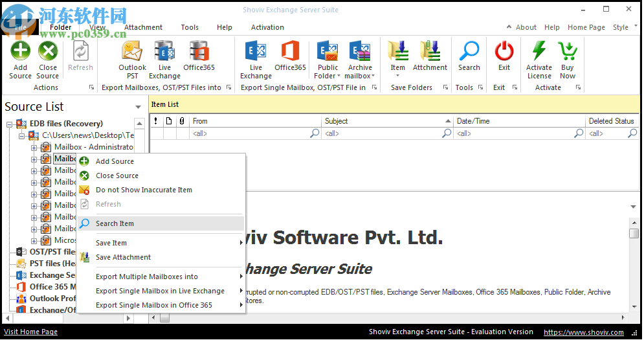This screenshot has width=644, height=340.
Task: Collapse the C:\Users\news\Desktop file node
Action: click(22, 135)
